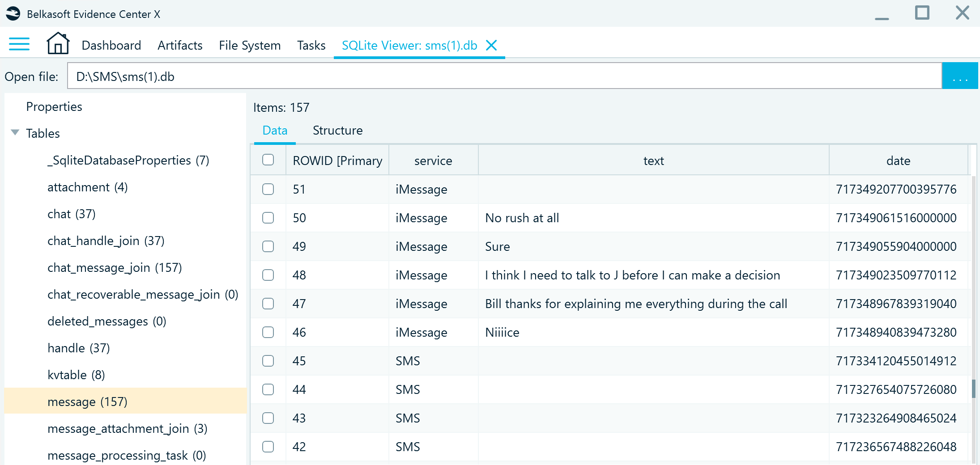Select message_processing_task (0) table

[x=127, y=455]
